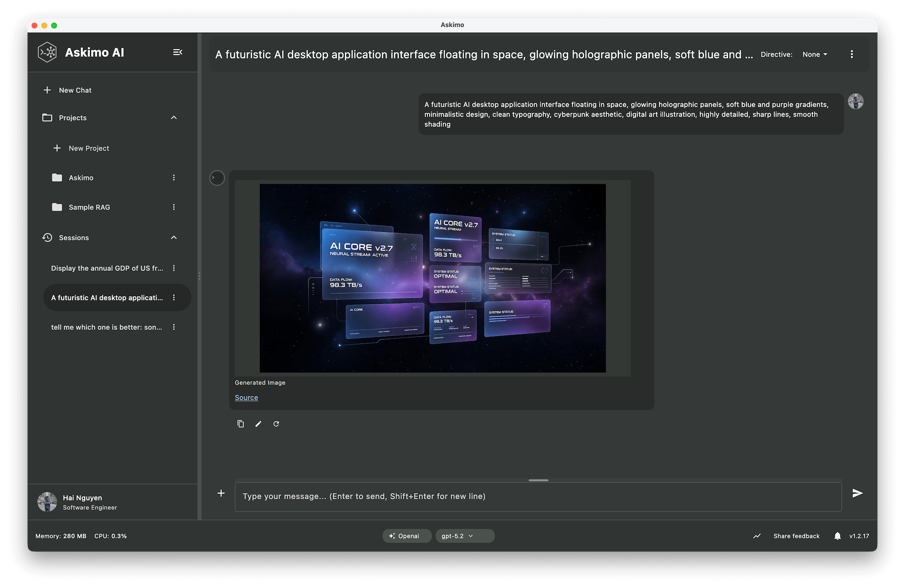The height and width of the screenshot is (588, 905).
Task: Copy the generated image using the copy icon
Action: click(241, 424)
